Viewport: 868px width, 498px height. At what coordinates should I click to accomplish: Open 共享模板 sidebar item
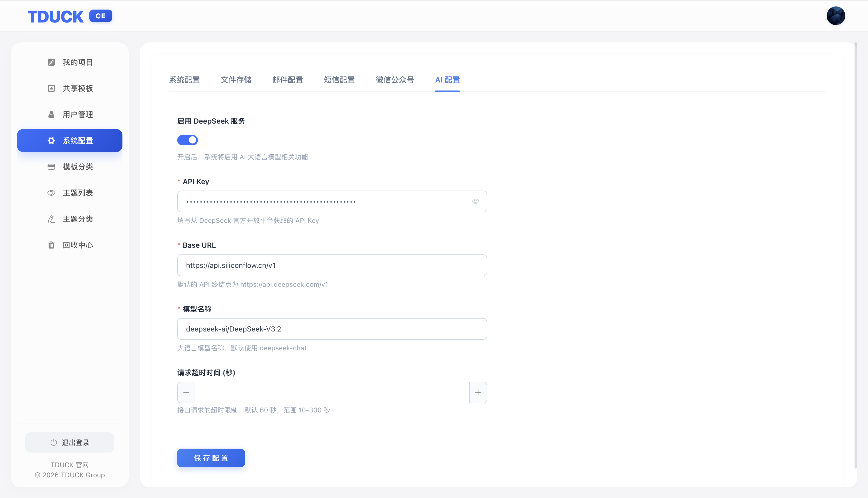[70, 88]
